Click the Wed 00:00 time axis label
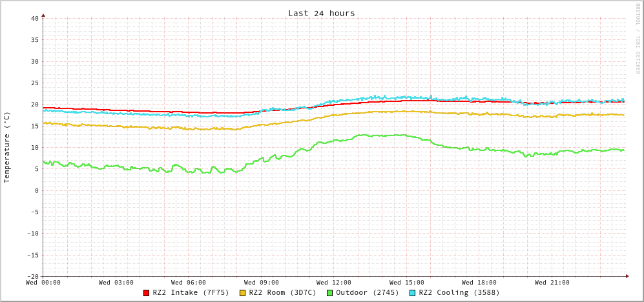Viewport: 644px width, 302px height. click(x=43, y=283)
